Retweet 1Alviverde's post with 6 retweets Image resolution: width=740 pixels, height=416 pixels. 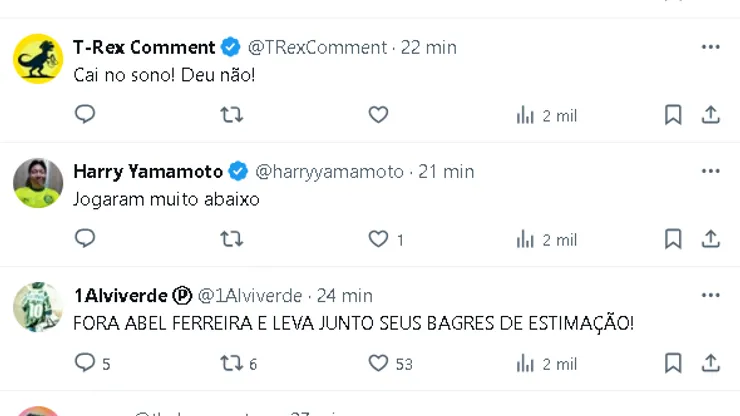coord(231,363)
